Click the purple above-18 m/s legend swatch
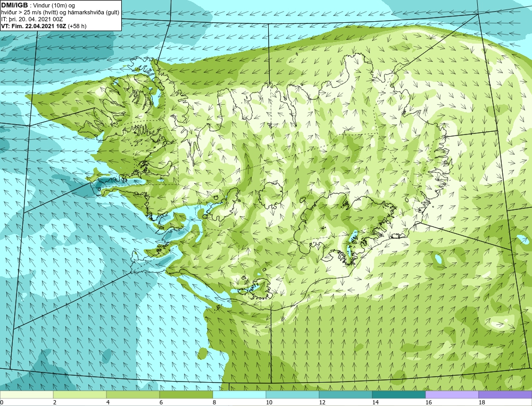 pyautogui.click(x=505, y=394)
